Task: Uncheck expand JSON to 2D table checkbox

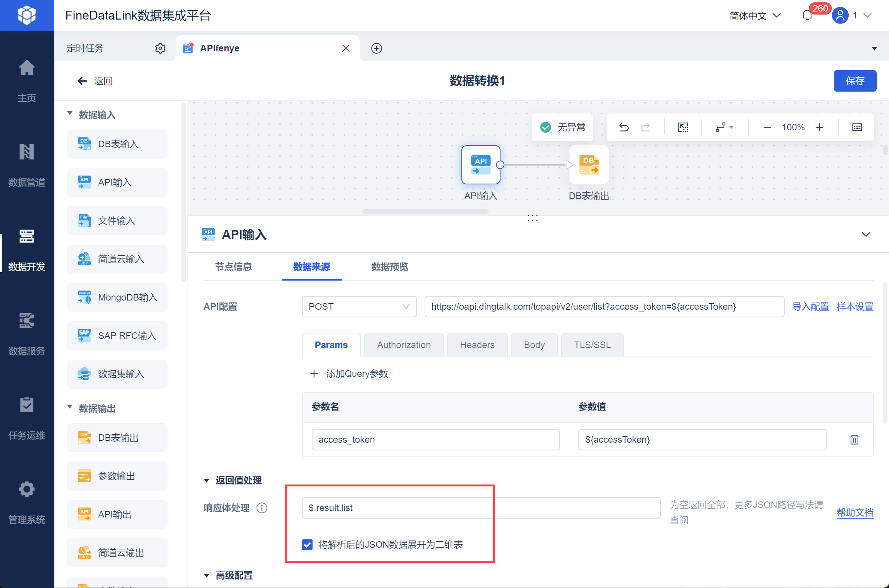Action: click(x=307, y=544)
